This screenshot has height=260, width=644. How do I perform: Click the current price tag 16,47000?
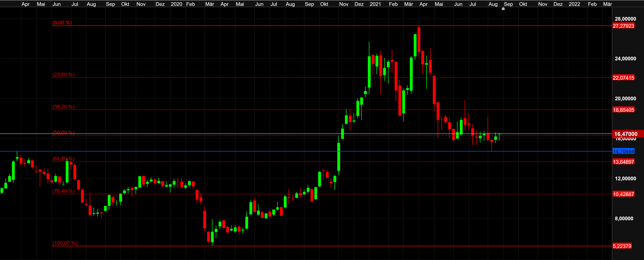tap(626, 134)
